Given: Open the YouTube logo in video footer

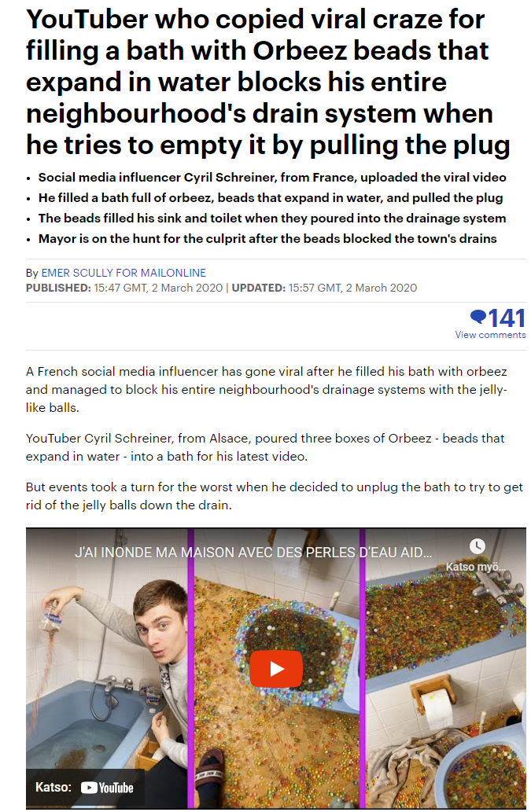Looking at the screenshot, I should (107, 788).
